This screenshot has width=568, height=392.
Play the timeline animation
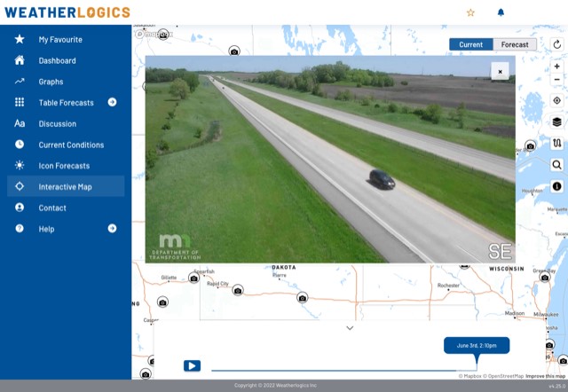[x=192, y=365]
